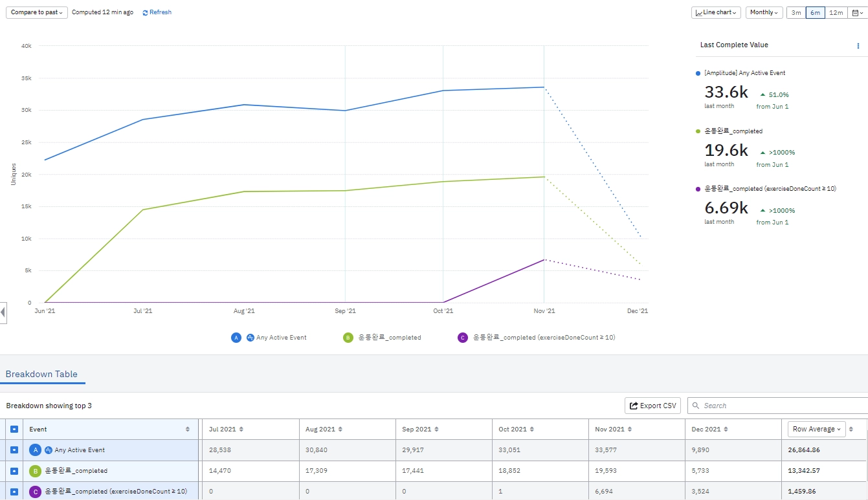Click the Nov '21 purple data point

544,260
